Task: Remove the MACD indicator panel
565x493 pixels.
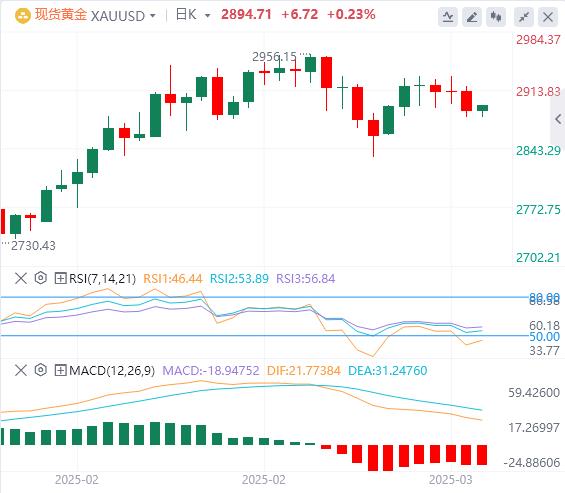Action: [x=21, y=370]
